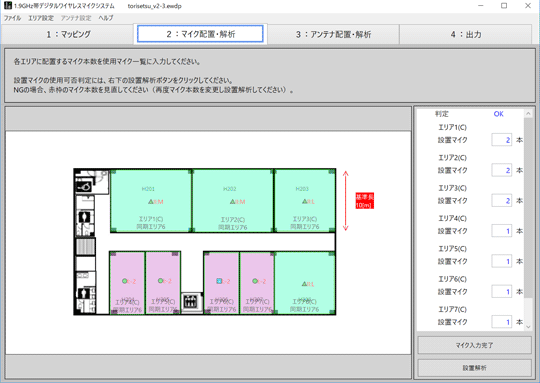Viewport: 540px width, 383px height.
Task: Click the triangle mic marker in エリア8(C) room
Action: pos(304,284)
